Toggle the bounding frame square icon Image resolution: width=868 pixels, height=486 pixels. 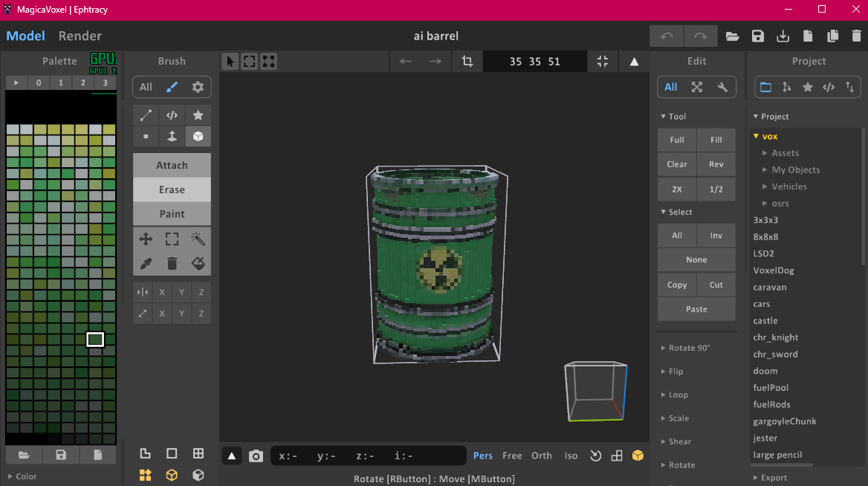tap(172, 453)
